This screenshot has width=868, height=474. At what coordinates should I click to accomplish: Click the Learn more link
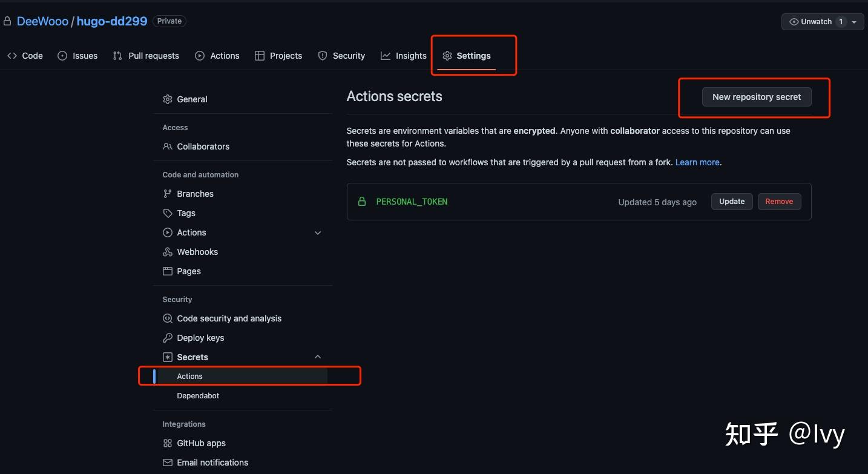[x=697, y=162]
